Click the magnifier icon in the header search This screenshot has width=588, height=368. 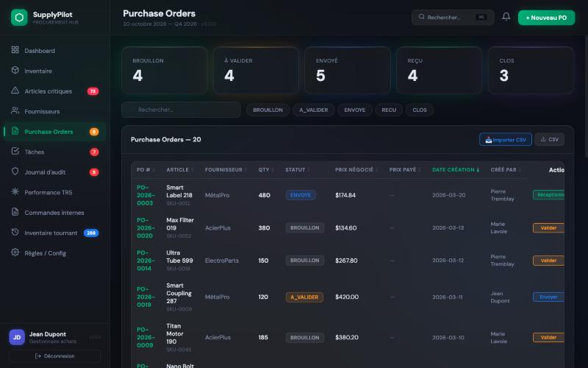(x=421, y=17)
